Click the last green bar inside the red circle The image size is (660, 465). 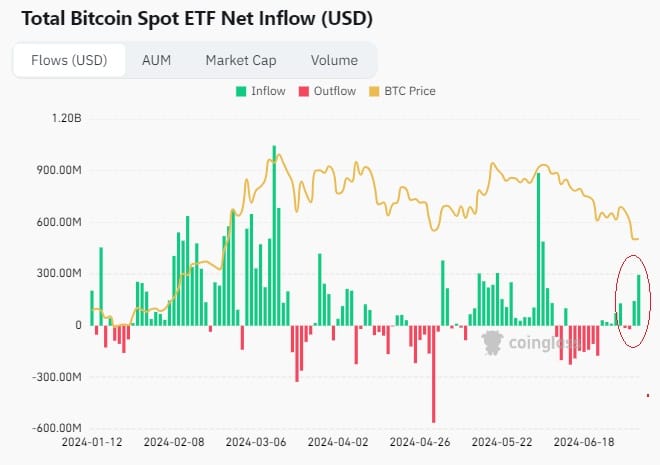click(x=639, y=300)
